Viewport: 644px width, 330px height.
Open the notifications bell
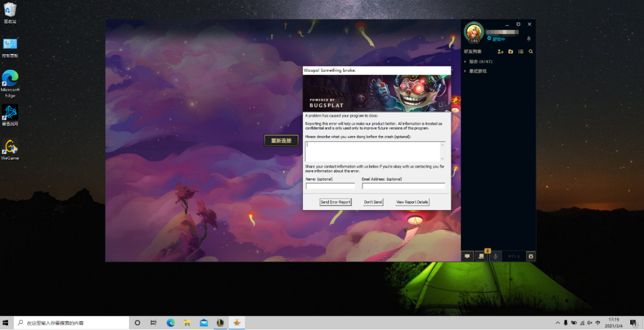529,39
